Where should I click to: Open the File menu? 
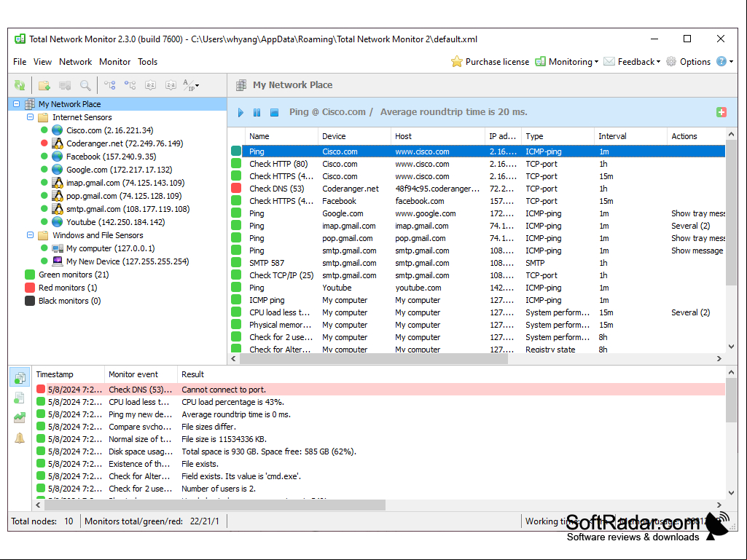tap(20, 62)
